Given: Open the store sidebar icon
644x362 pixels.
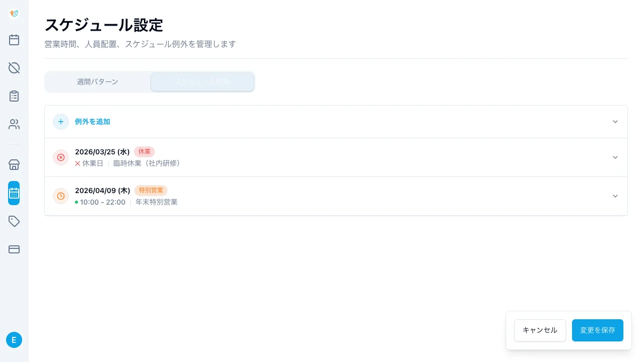Looking at the screenshot, I should [x=14, y=165].
